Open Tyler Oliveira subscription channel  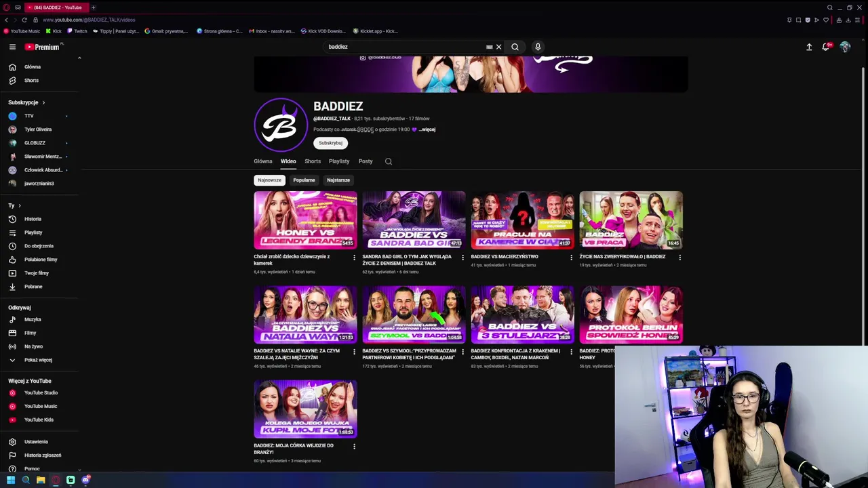(x=37, y=129)
